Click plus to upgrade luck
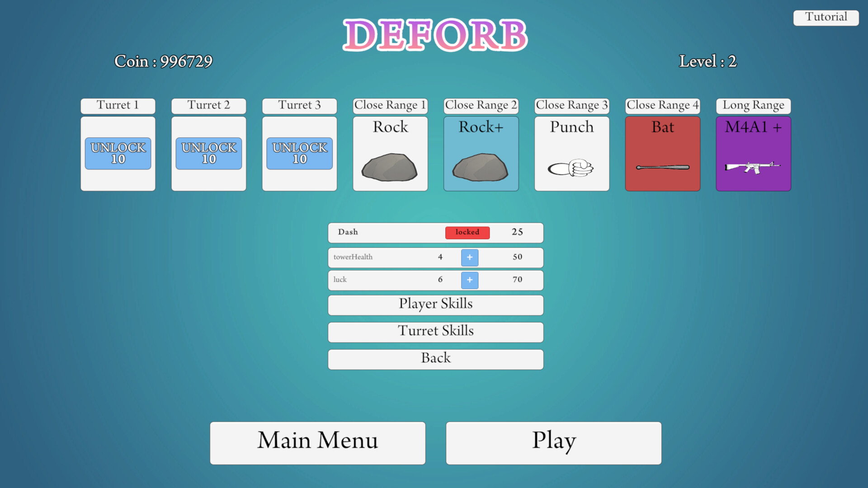The height and width of the screenshot is (488, 868). [470, 280]
